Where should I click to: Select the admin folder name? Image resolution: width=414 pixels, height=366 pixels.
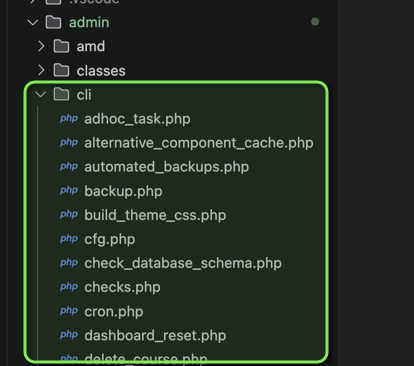tap(89, 23)
